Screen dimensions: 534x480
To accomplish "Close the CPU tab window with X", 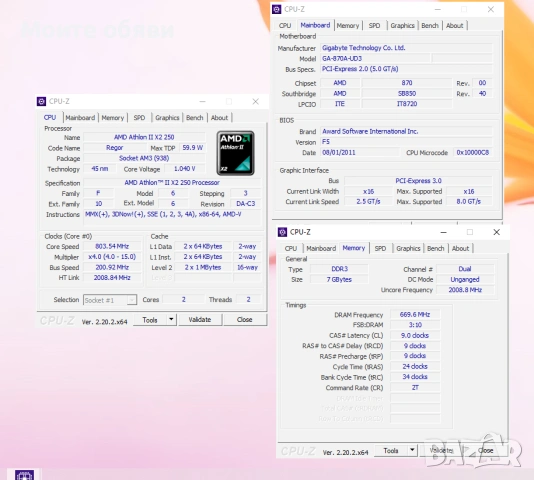I will [x=255, y=102].
